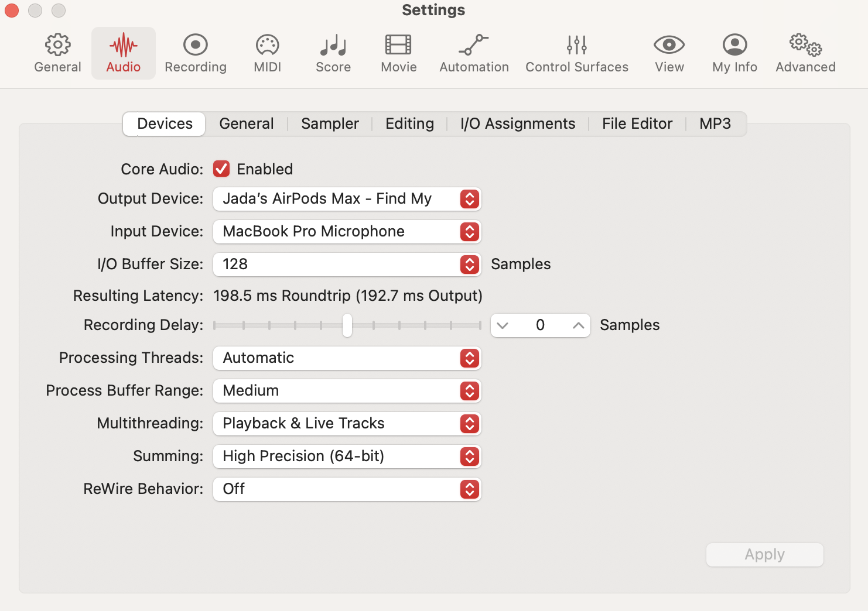Click the Recording Delay slider handle
This screenshot has width=868, height=611.
[347, 325]
